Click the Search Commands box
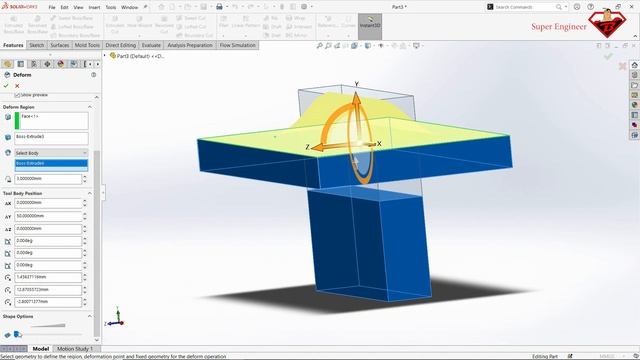This screenshot has height=360, width=640. [x=524, y=7]
